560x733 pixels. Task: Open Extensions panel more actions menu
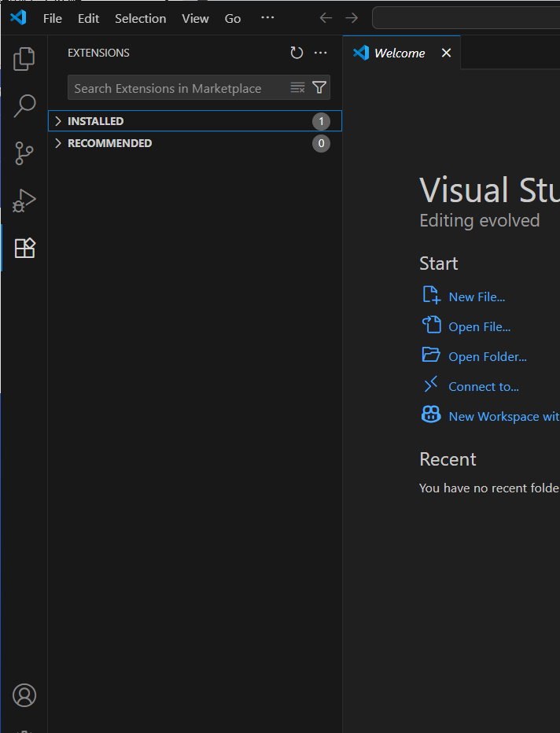[320, 53]
